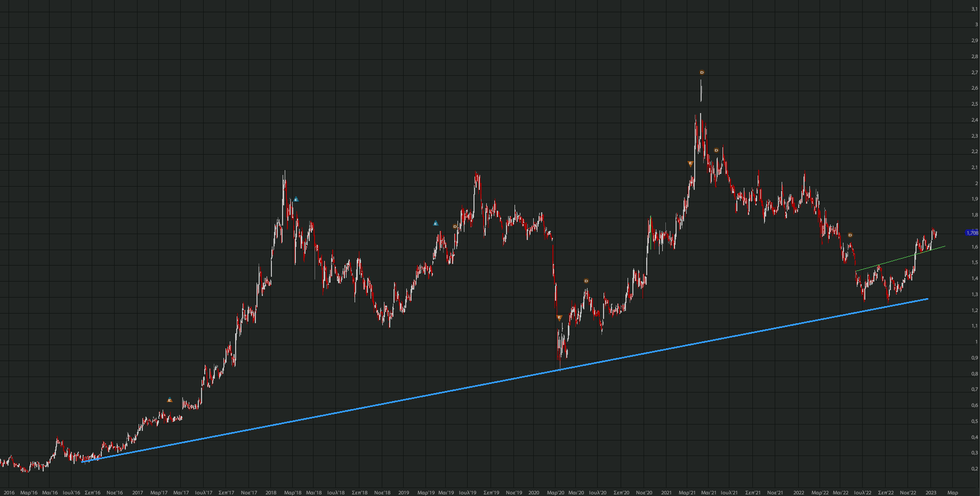Click the 2019 label on time axis
The height and width of the screenshot is (496, 980).
pyautogui.click(x=404, y=493)
